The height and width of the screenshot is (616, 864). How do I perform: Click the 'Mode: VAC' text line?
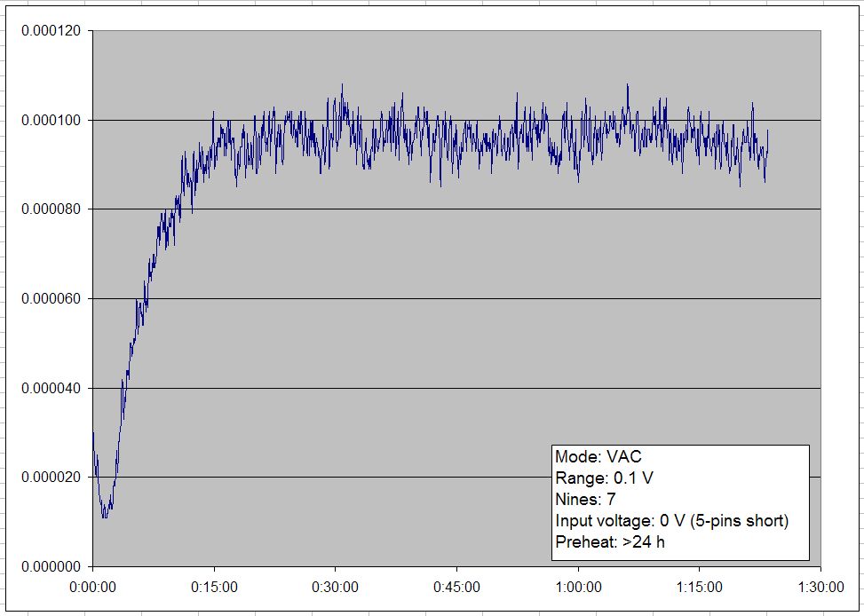point(598,457)
